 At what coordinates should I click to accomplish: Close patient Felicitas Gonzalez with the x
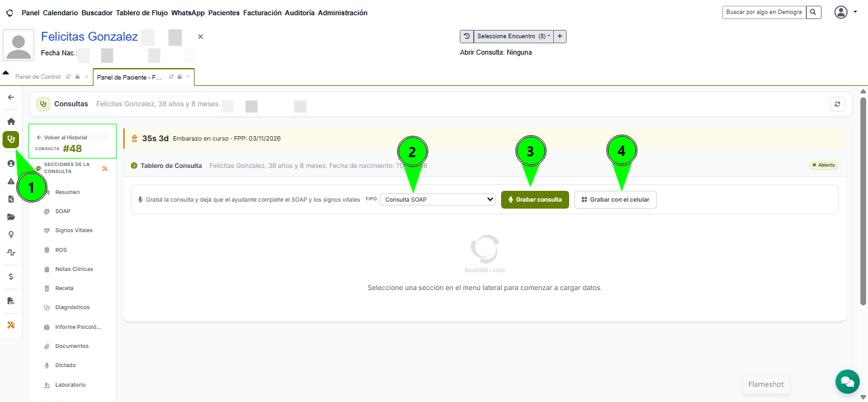click(200, 37)
